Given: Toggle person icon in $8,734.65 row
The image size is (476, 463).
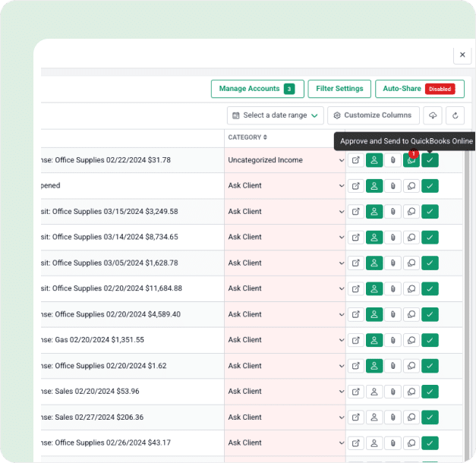Looking at the screenshot, I should pyautogui.click(x=374, y=237).
